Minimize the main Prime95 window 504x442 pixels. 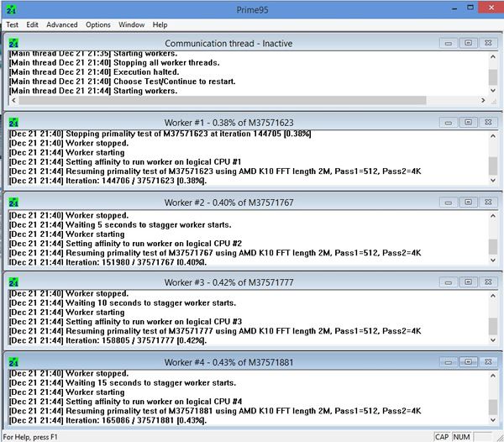[454, 8]
